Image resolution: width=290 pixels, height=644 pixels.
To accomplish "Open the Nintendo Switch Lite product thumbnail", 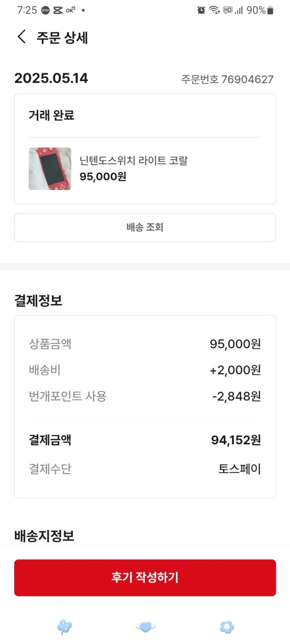I will coord(50,169).
